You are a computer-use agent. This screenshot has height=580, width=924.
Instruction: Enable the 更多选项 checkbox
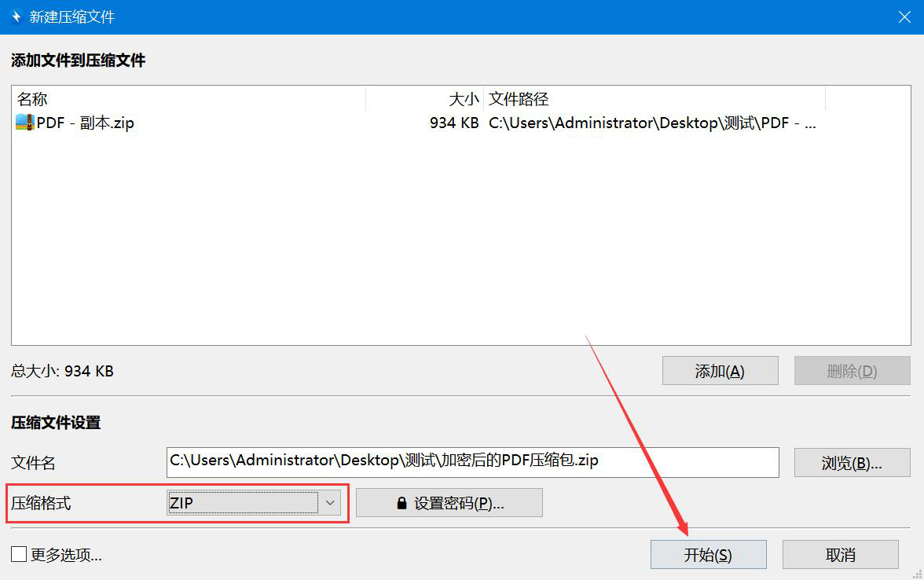[19, 554]
